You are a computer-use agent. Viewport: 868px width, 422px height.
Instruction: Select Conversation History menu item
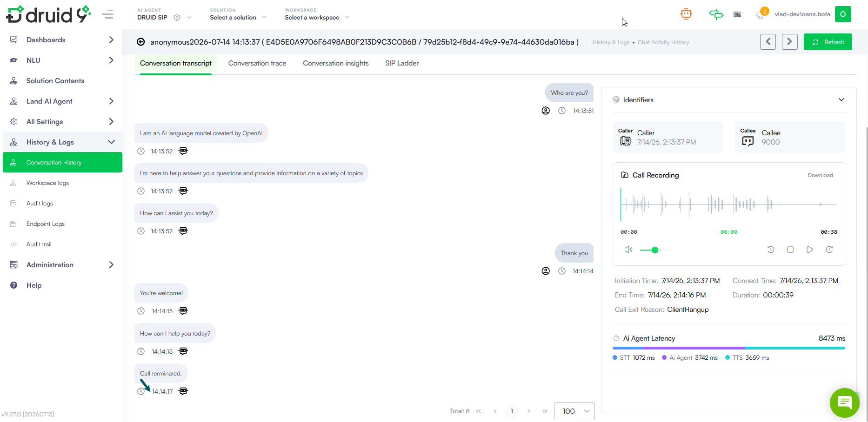pos(62,162)
